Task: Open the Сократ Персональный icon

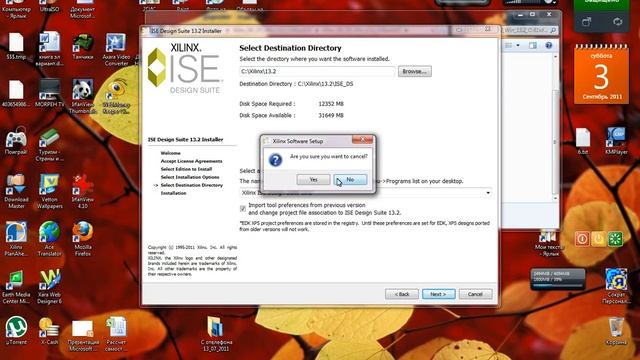Action: pyautogui.click(x=616, y=286)
